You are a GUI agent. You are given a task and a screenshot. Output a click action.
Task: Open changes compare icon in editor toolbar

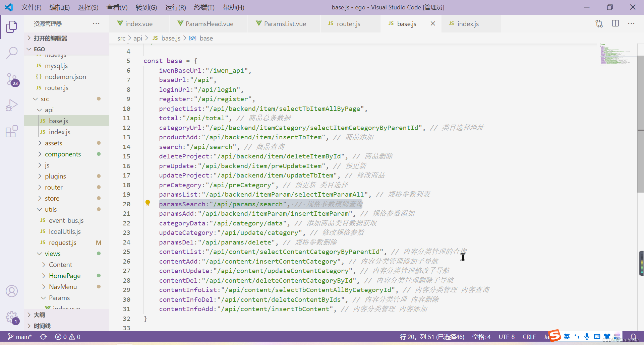point(599,23)
